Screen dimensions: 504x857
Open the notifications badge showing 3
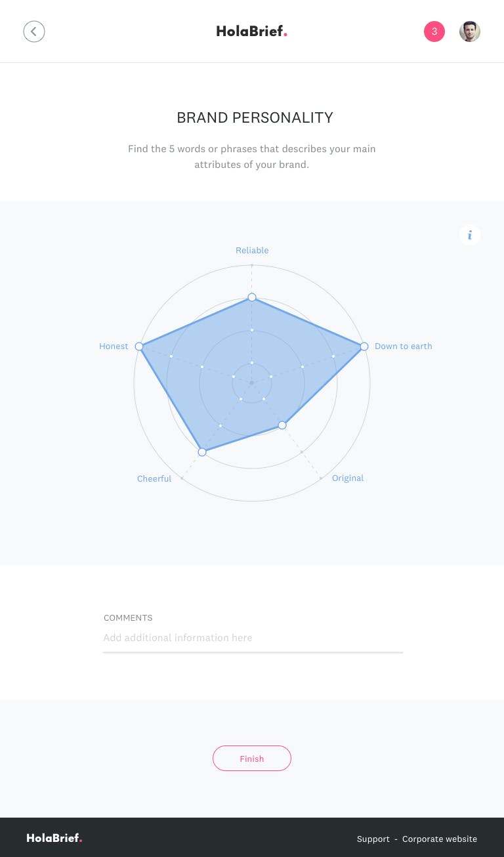434,31
